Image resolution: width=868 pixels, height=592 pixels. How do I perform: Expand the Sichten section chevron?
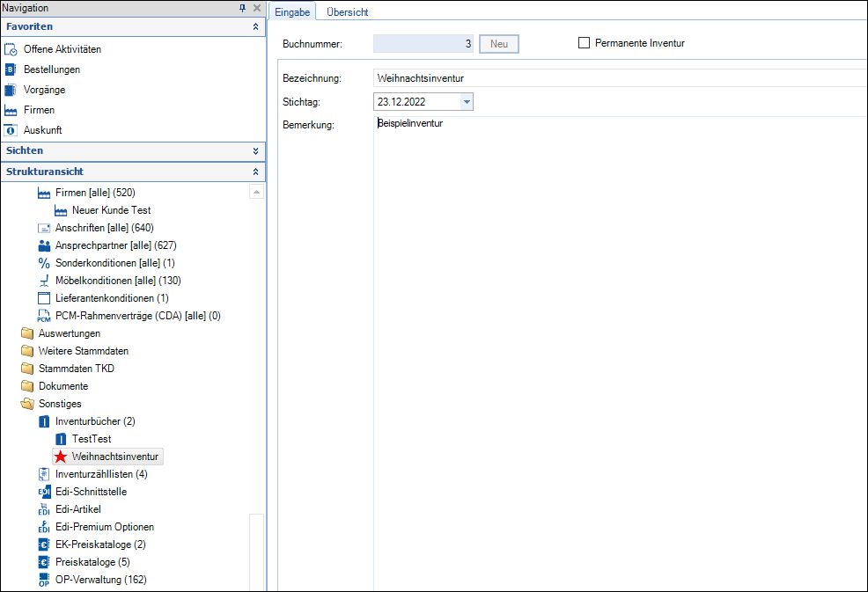tap(255, 151)
